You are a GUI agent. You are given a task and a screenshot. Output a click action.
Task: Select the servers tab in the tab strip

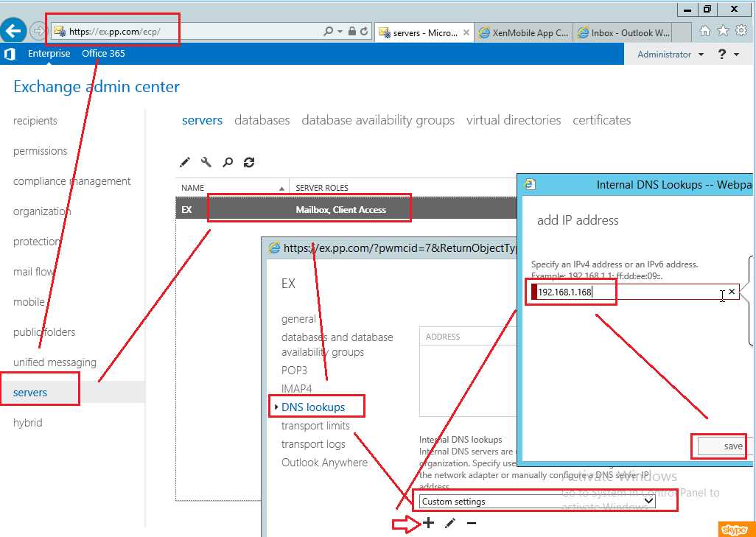pyautogui.click(x=202, y=120)
